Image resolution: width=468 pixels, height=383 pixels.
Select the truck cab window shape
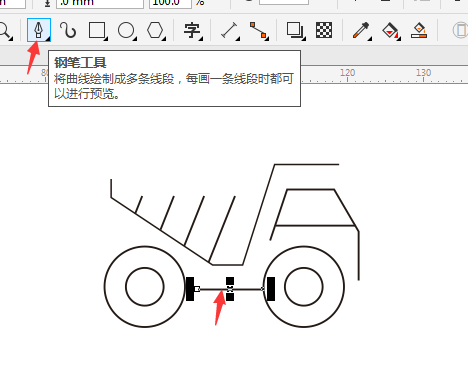click(315, 207)
